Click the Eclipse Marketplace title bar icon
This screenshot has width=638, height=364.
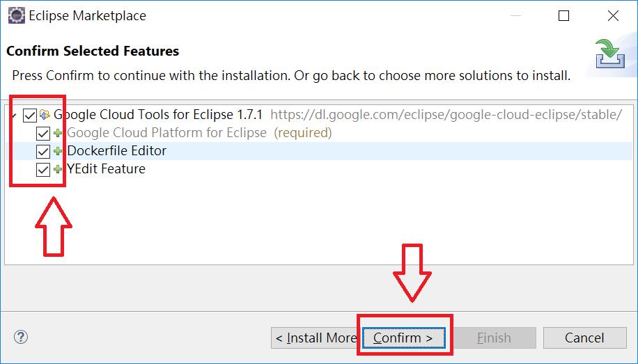pos(16,15)
